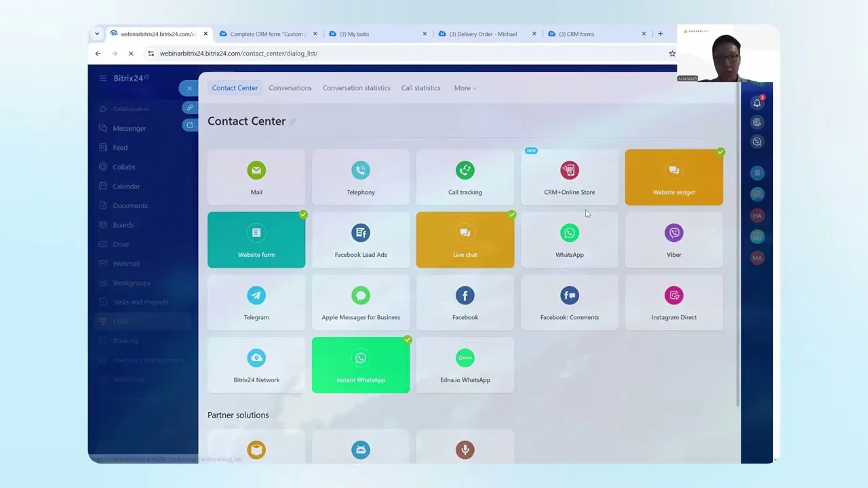Viewport: 868px width, 488px height.
Task: Open the Website widget tile
Action: click(x=674, y=177)
